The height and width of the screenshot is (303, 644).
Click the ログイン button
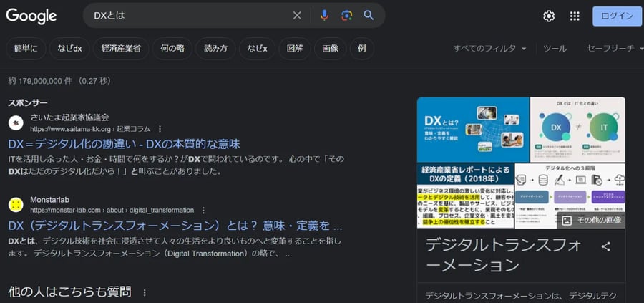point(617,16)
